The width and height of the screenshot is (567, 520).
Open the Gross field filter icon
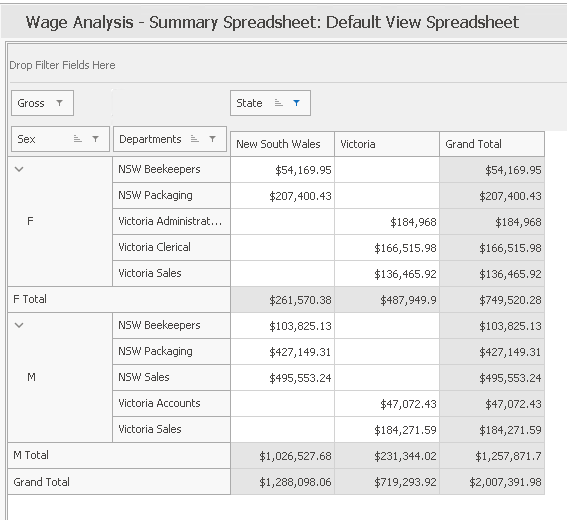[60, 103]
